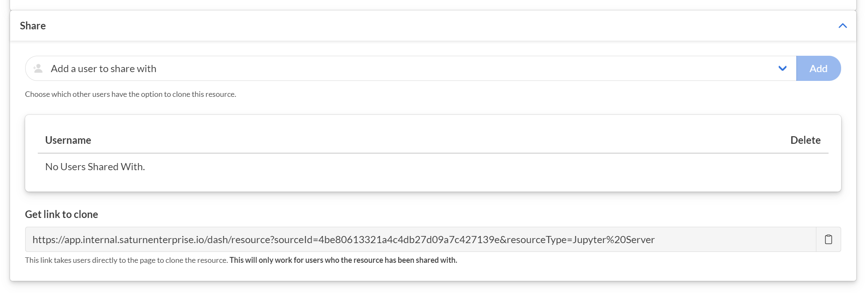Click the 'Choose which other users' helper text

(131, 94)
